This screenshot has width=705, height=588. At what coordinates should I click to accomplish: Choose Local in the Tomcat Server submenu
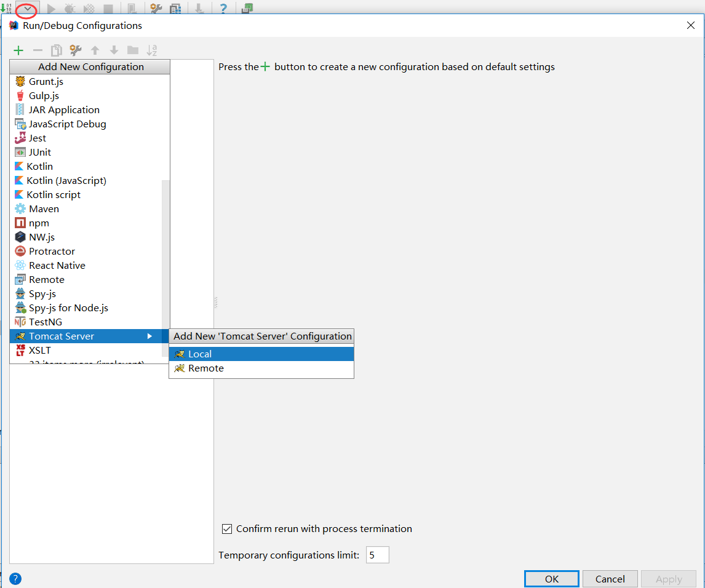pyautogui.click(x=261, y=354)
